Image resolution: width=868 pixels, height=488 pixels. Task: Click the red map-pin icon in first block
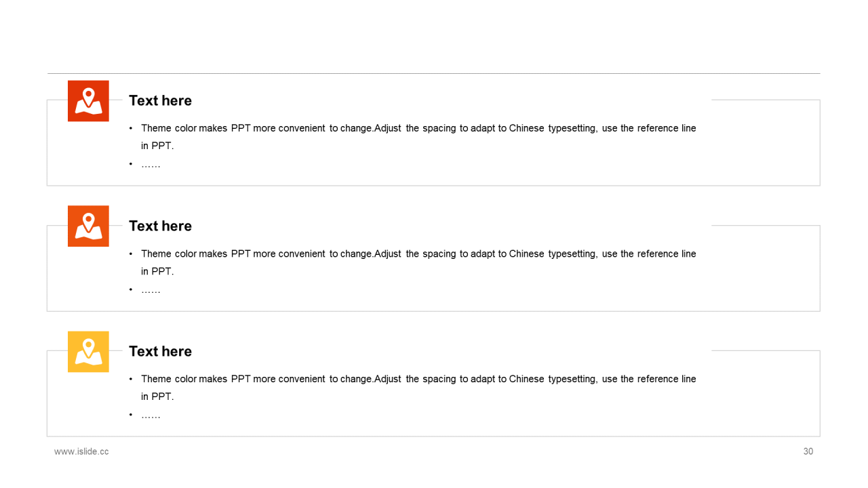[88, 101]
